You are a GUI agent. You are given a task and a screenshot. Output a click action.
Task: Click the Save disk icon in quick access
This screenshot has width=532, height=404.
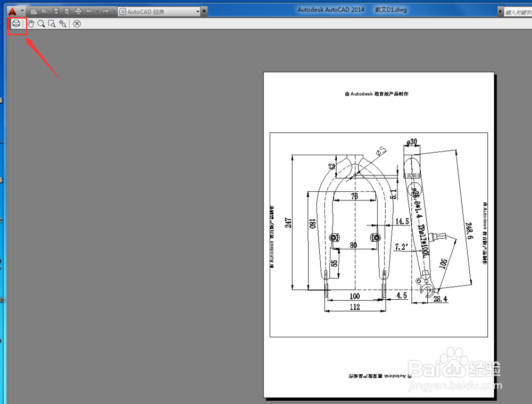(x=56, y=12)
